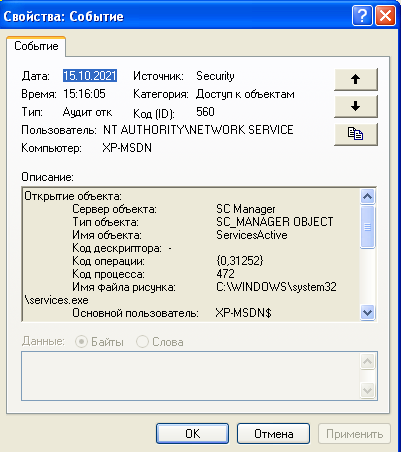Click the Пользователь label
Screen dimensions: 401x452
click(x=59, y=130)
